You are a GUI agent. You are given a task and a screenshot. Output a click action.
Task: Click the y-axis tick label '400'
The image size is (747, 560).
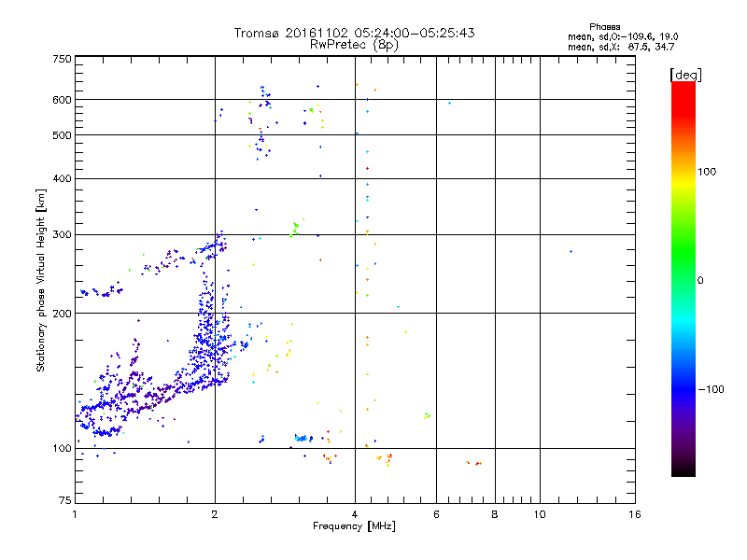coord(62,178)
